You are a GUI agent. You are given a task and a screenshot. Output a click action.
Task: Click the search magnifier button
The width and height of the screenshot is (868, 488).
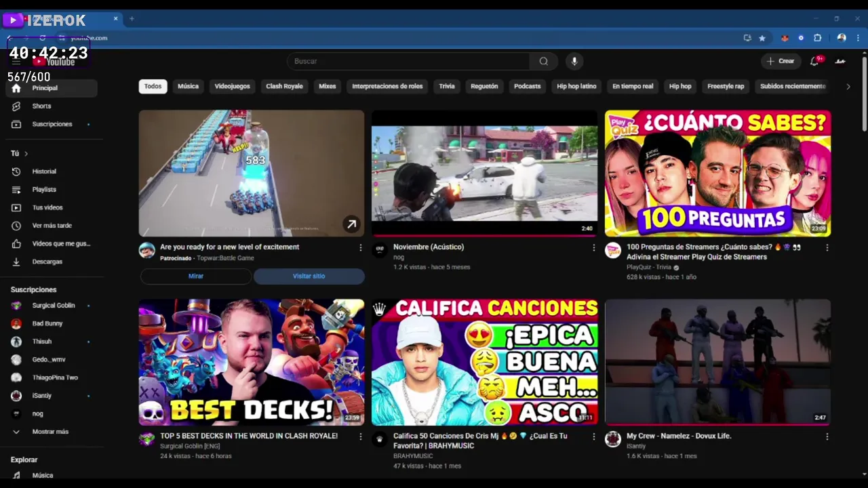point(544,61)
